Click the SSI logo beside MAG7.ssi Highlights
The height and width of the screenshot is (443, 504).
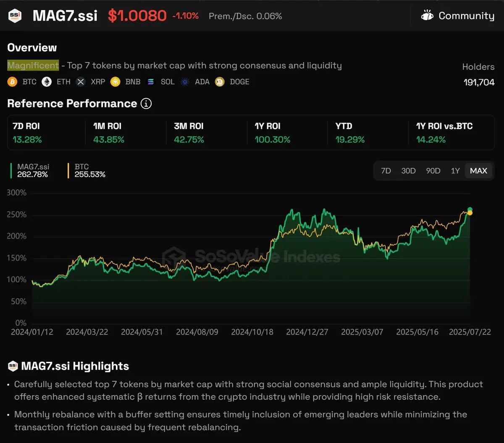tap(13, 366)
